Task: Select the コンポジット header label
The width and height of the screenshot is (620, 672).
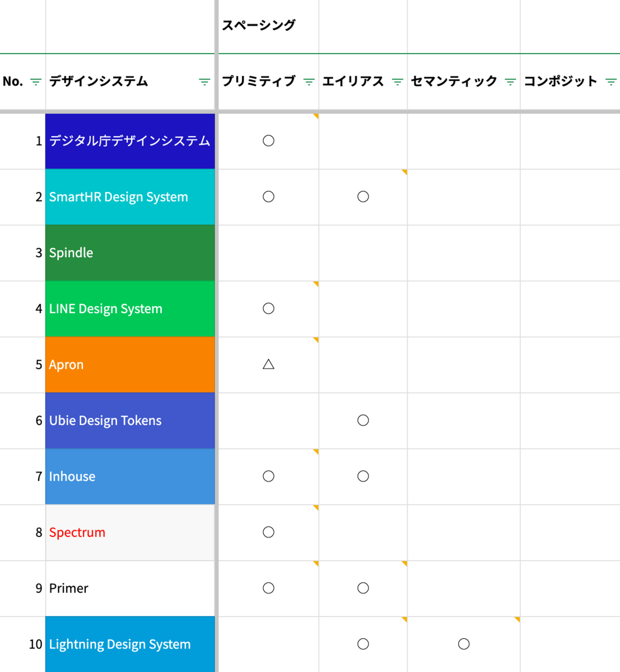Action: point(561,82)
